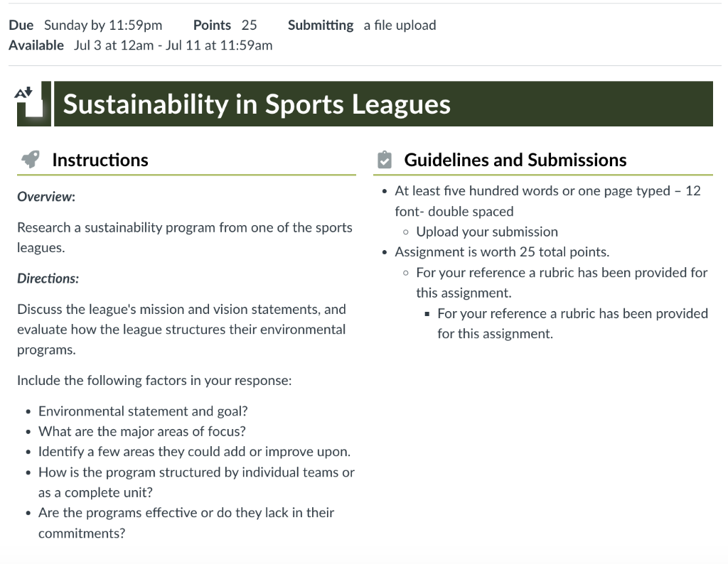Viewport: 728px width, 564px height.
Task: Click the file upload submission text
Action: point(399,25)
